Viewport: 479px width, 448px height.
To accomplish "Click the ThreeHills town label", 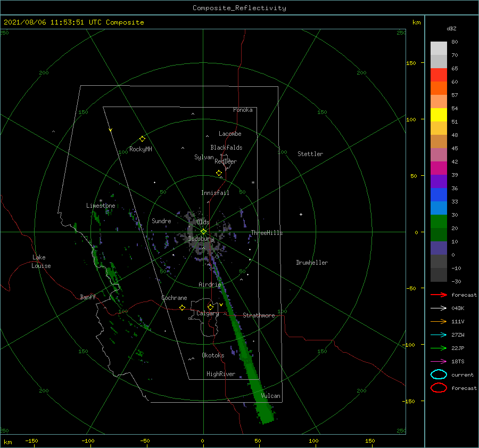I will (267, 233).
